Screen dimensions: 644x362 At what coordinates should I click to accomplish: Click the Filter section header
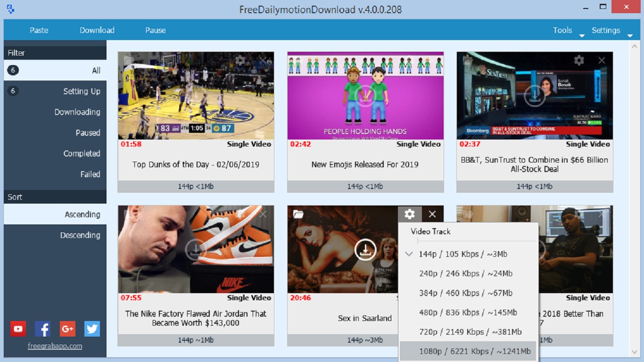(x=55, y=53)
